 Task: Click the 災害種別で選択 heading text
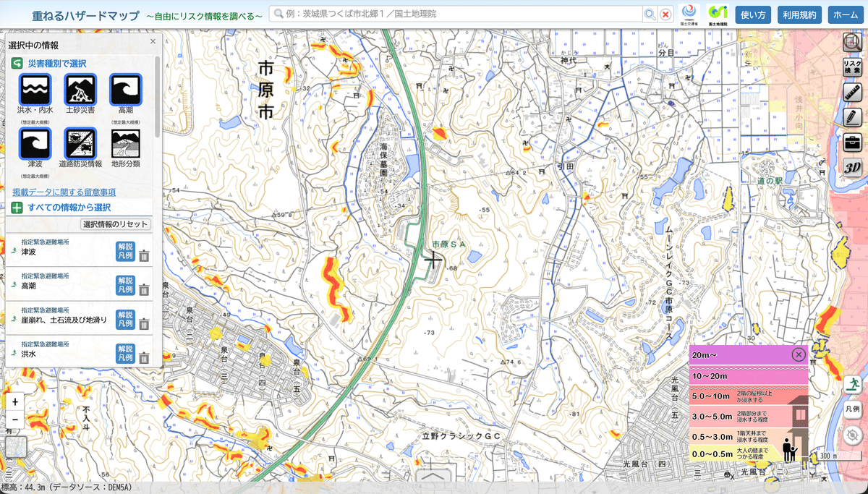pyautogui.click(x=57, y=64)
